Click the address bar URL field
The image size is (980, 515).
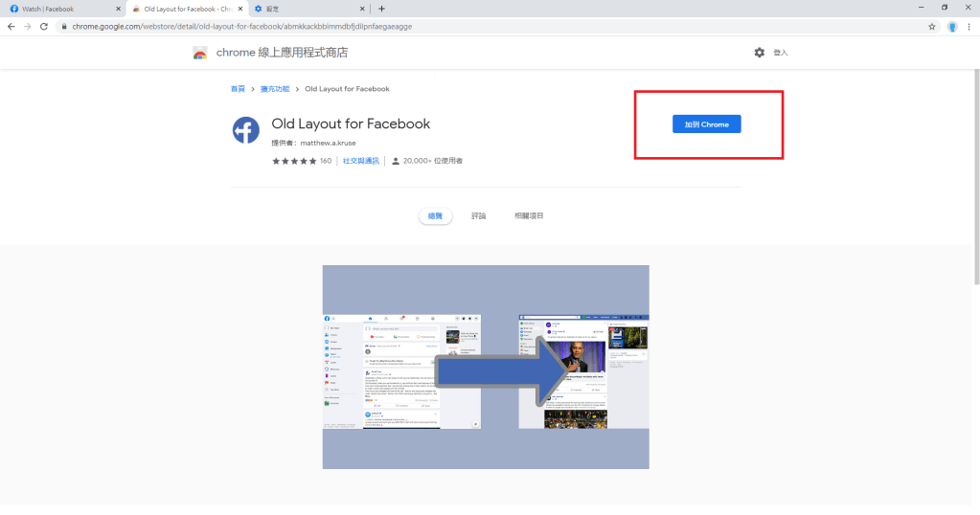point(479,27)
